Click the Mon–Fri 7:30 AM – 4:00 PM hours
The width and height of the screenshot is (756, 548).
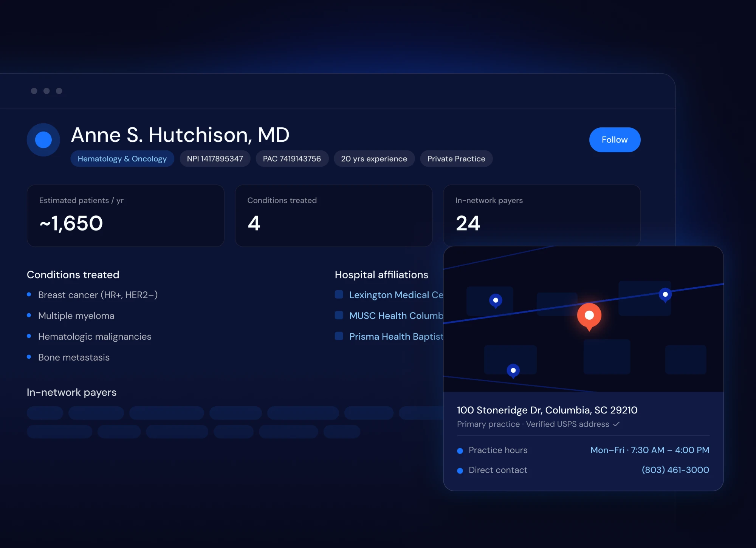pyautogui.click(x=650, y=450)
